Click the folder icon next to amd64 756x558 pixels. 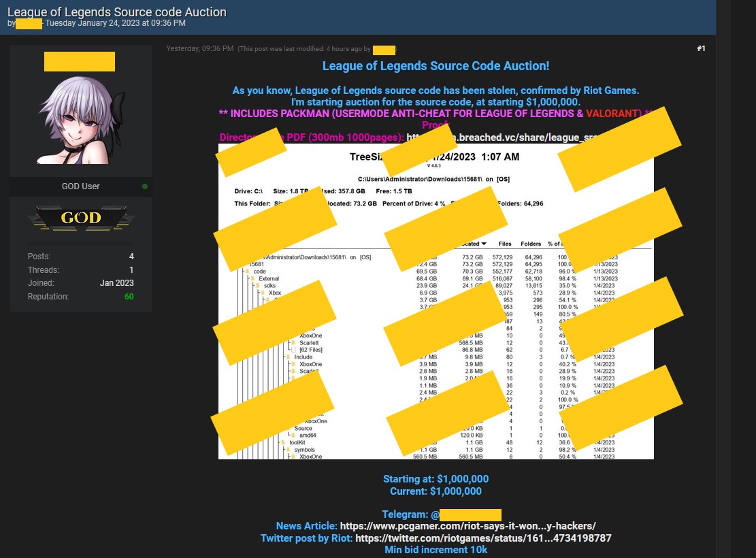click(x=295, y=436)
